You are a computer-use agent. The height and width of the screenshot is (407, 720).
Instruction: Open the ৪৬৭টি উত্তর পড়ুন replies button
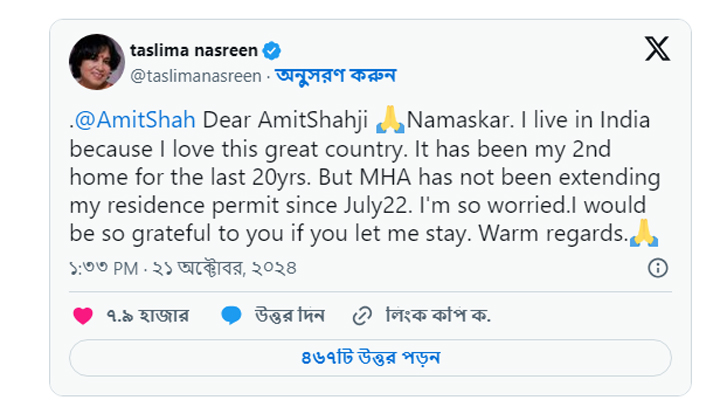pos(370,358)
